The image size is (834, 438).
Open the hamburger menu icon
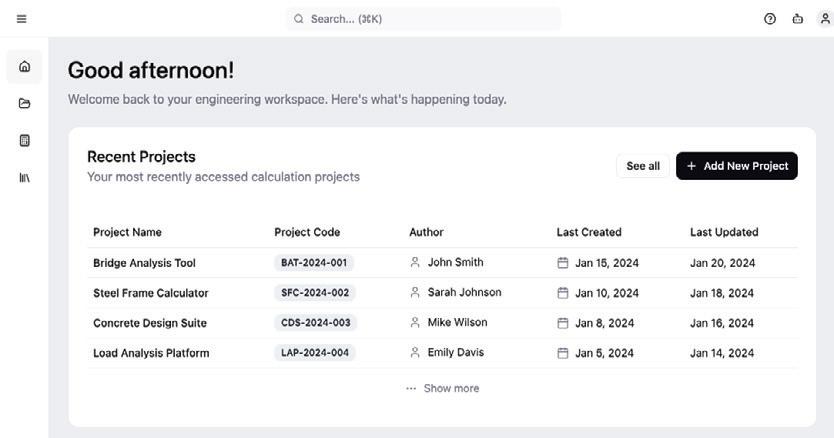coord(22,19)
